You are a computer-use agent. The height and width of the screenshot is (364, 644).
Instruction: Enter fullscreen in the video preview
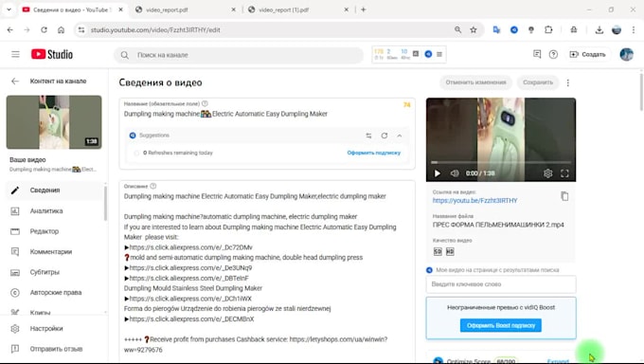click(x=564, y=173)
